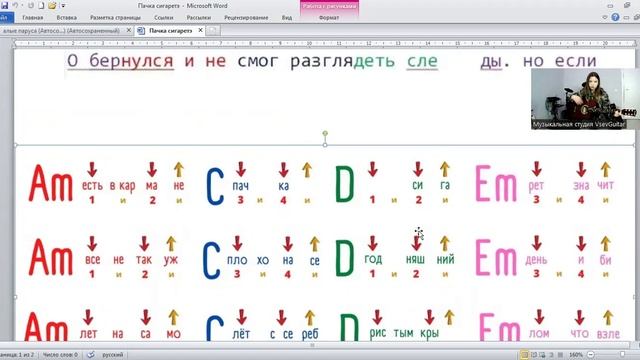Open the Формат picture tools tab
The height and width of the screenshot is (360, 640).
pyautogui.click(x=329, y=18)
